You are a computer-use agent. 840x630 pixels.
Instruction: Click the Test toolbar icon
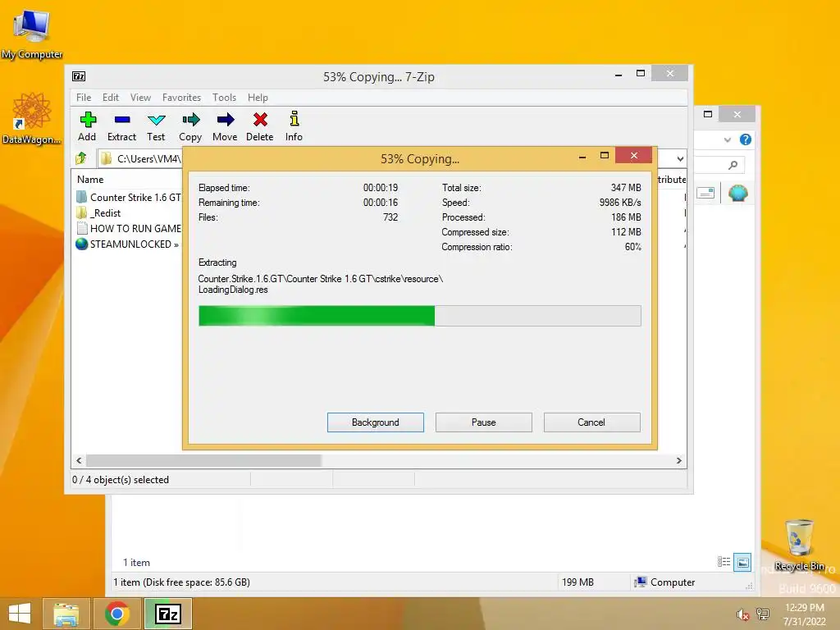point(156,126)
